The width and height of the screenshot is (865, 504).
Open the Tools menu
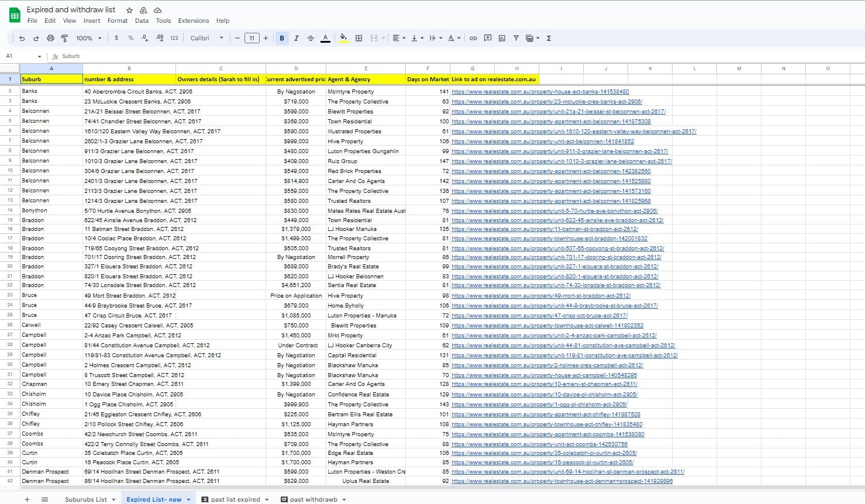pos(163,20)
